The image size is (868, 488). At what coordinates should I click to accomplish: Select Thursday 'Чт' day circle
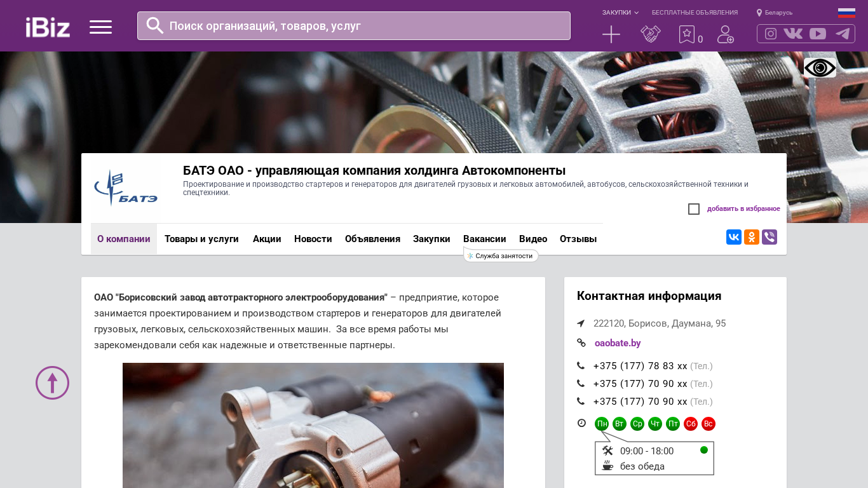tap(655, 424)
